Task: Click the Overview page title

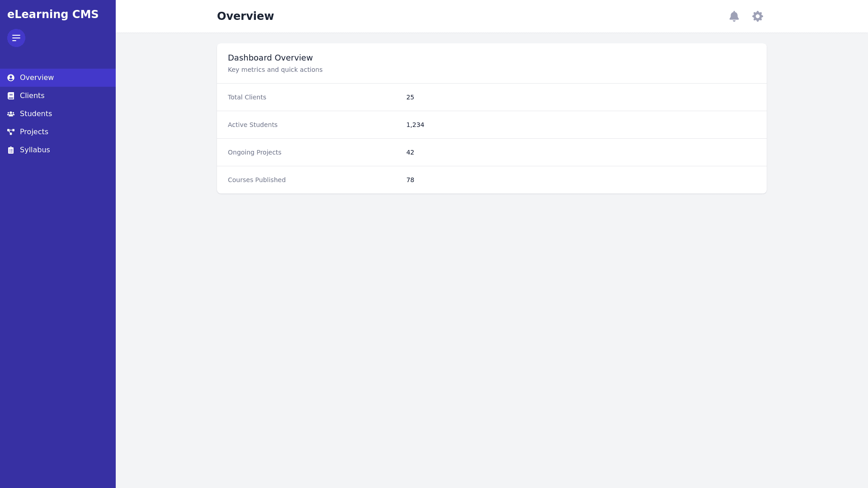Action: click(245, 16)
